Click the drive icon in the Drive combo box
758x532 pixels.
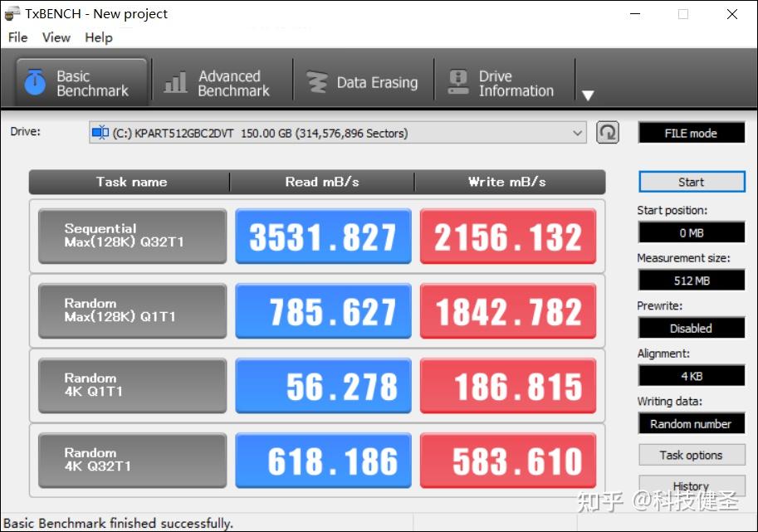click(x=100, y=133)
